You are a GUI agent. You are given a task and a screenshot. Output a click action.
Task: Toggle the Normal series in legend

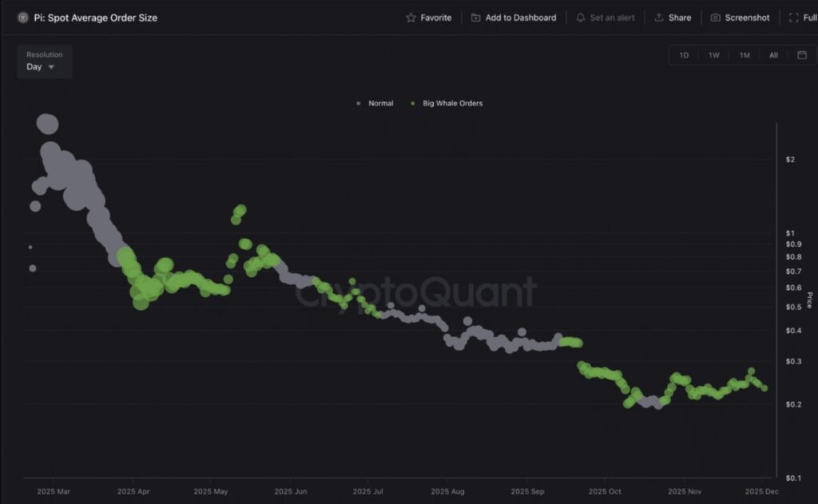coord(375,103)
